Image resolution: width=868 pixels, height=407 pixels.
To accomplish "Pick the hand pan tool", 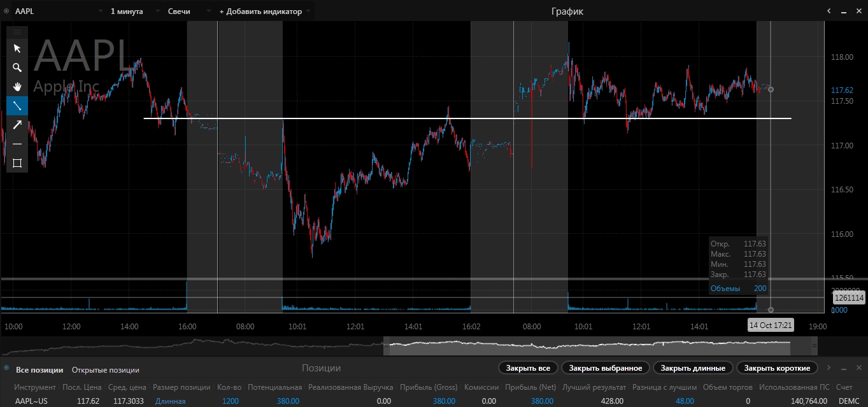I will [17, 87].
